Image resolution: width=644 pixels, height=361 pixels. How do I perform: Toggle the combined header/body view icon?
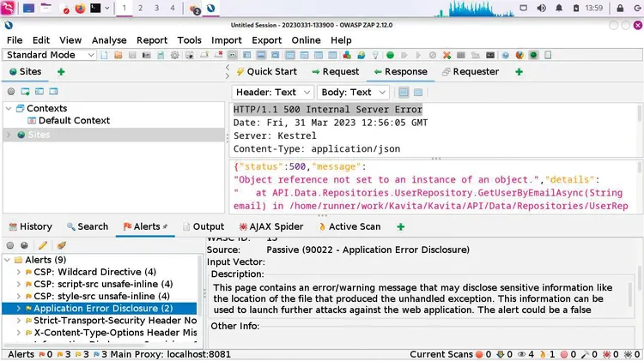pos(418,93)
